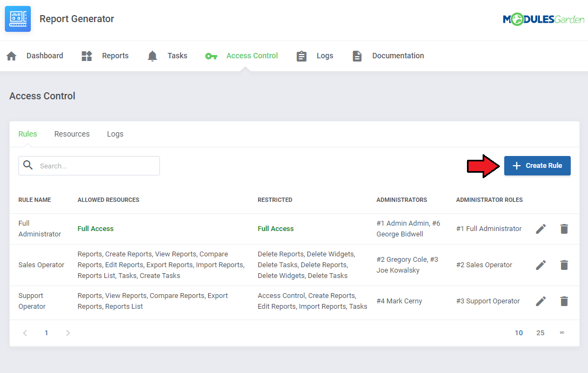Screen dimensions: 588x373
Task: Click the Reports widgets icon
Action: click(86, 56)
